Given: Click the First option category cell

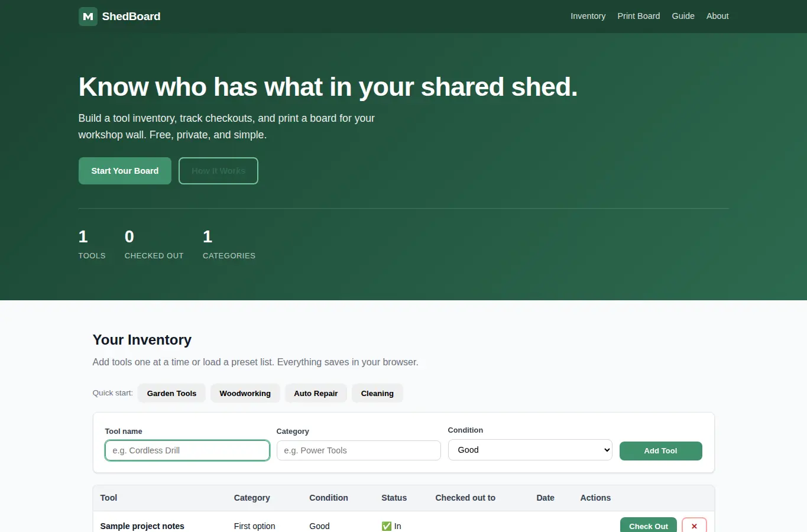Looking at the screenshot, I should click(x=254, y=526).
